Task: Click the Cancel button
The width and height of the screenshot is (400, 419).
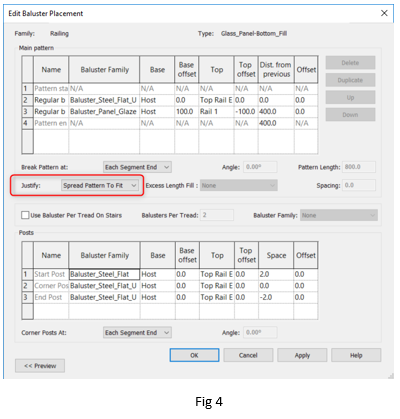Action: pyautogui.click(x=248, y=355)
